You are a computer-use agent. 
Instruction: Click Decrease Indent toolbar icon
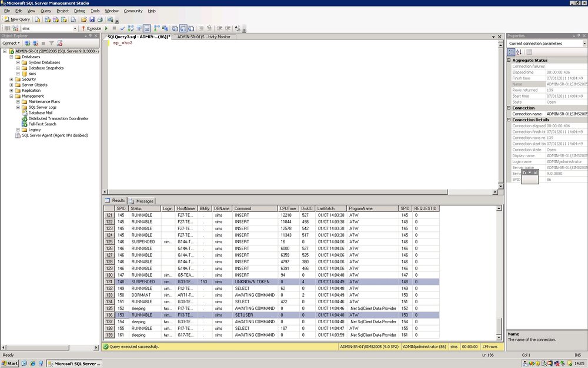(x=219, y=28)
